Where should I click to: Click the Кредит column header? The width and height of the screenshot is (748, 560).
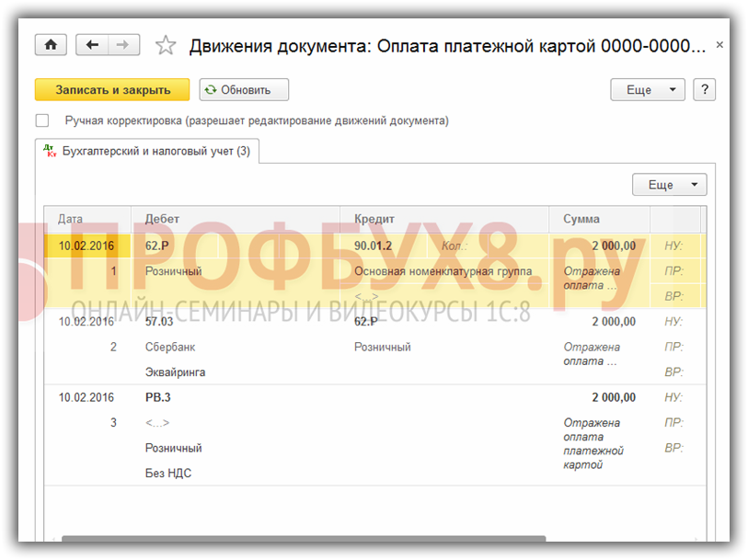(374, 219)
